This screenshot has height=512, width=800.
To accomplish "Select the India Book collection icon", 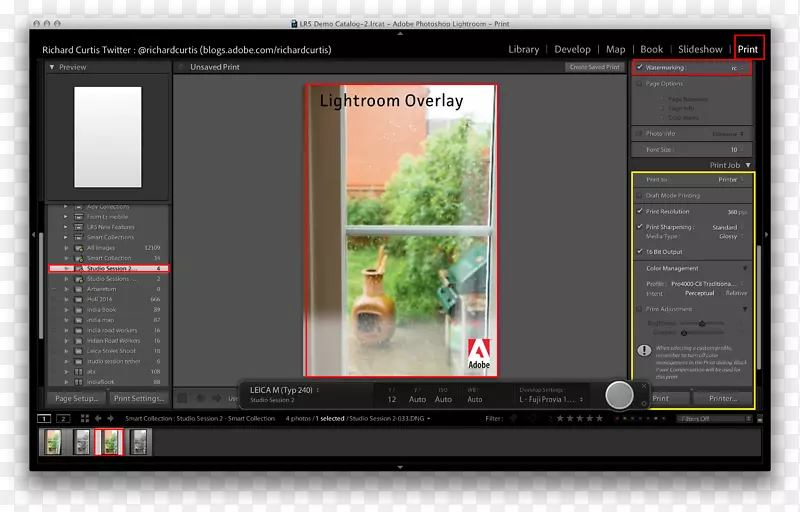I will [x=79, y=310].
